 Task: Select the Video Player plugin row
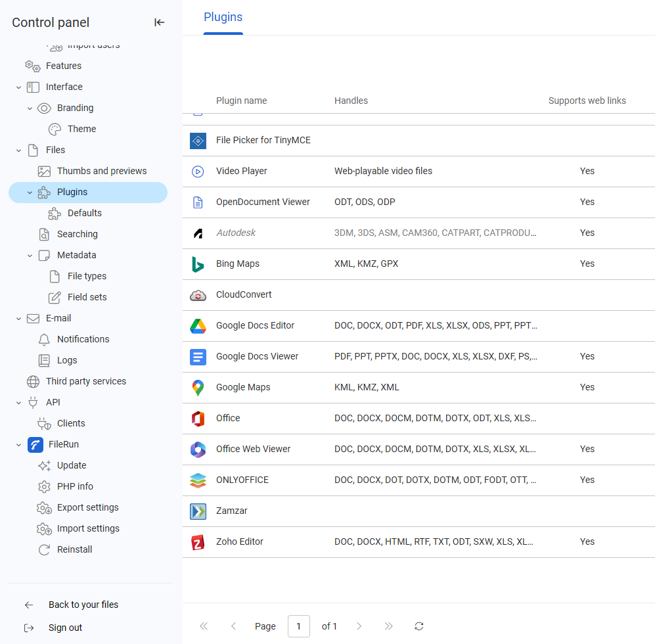click(x=418, y=172)
